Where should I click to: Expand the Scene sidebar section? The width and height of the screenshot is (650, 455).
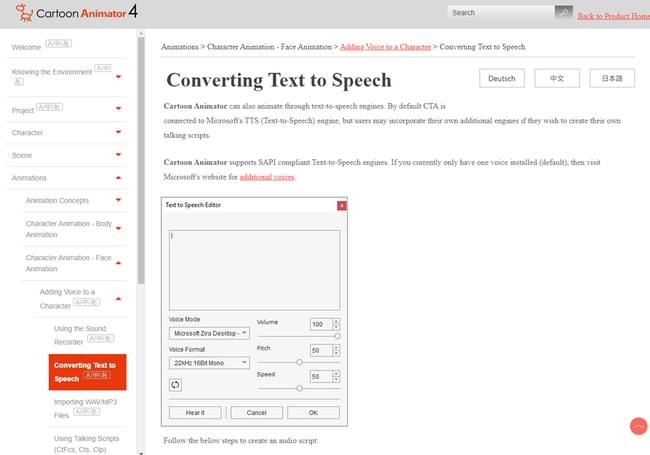coord(118,155)
